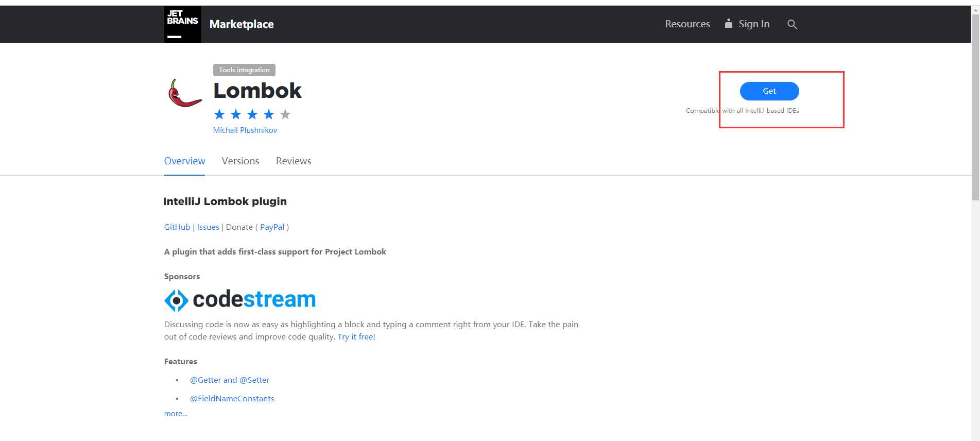Open the @Getter and @Setter link
The height and width of the screenshot is (441, 980).
230,380
